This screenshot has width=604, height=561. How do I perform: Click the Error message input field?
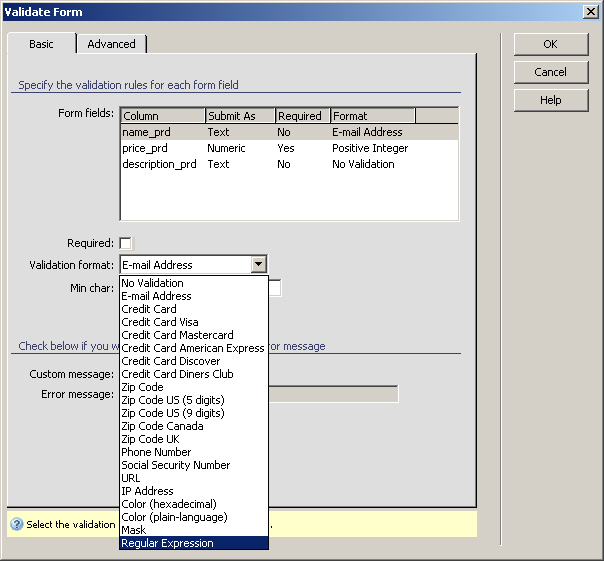334,394
